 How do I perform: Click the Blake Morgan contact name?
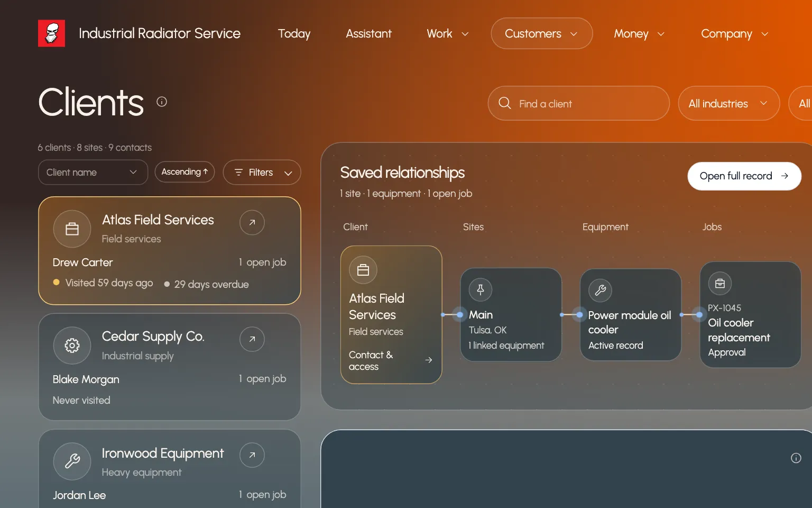coord(86,379)
